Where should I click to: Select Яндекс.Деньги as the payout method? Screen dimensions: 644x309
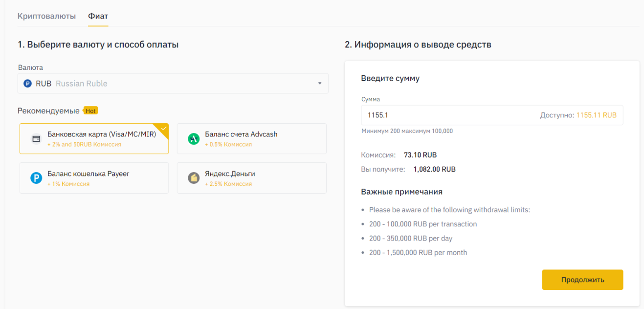251,178
